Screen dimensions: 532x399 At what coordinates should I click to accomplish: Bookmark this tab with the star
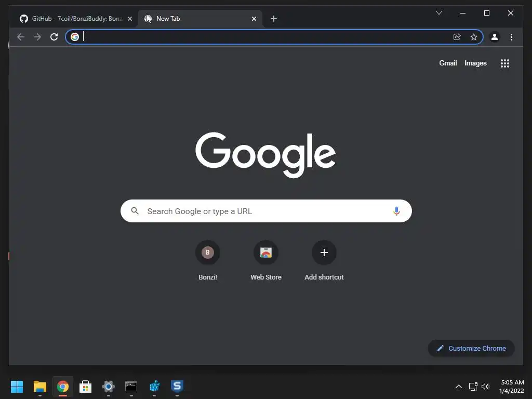click(474, 37)
